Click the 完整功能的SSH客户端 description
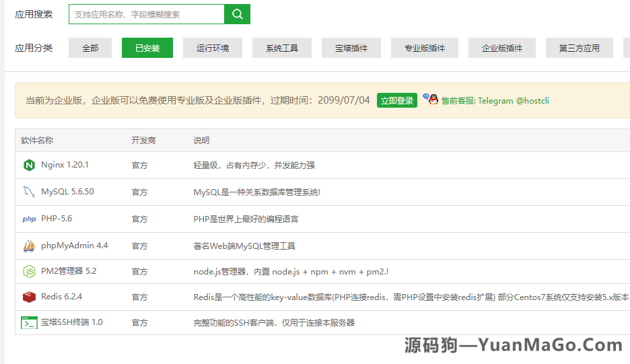This screenshot has height=364, width=630. (274, 322)
